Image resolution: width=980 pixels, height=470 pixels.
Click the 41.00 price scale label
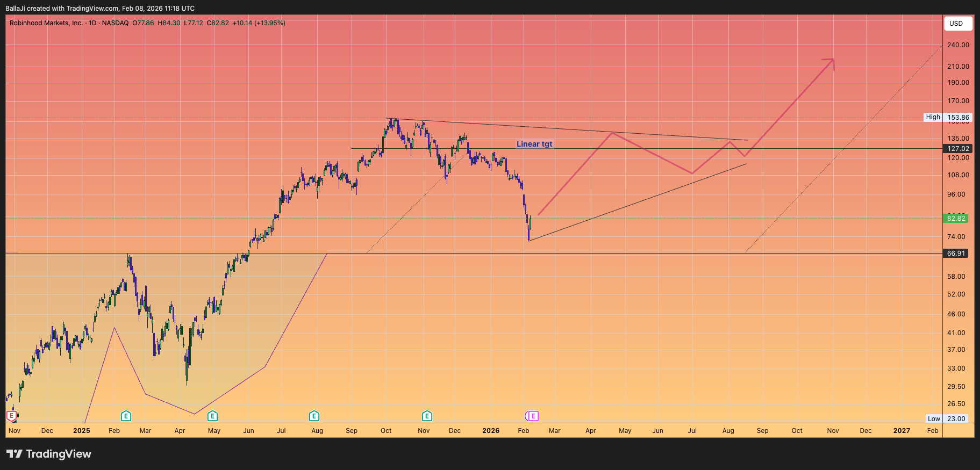tap(956, 333)
